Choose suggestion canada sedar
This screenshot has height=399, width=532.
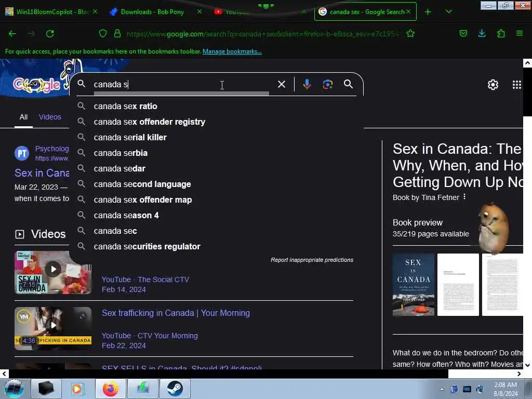tap(216, 169)
